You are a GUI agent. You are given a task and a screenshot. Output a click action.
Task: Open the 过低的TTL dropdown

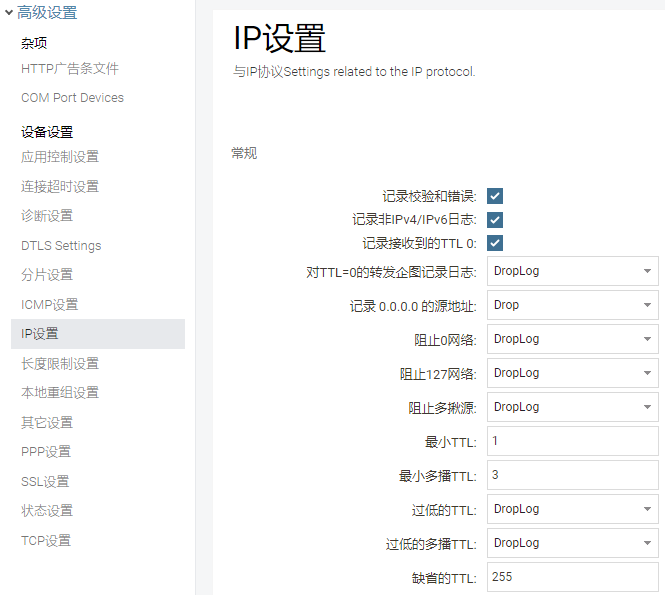[573, 509]
